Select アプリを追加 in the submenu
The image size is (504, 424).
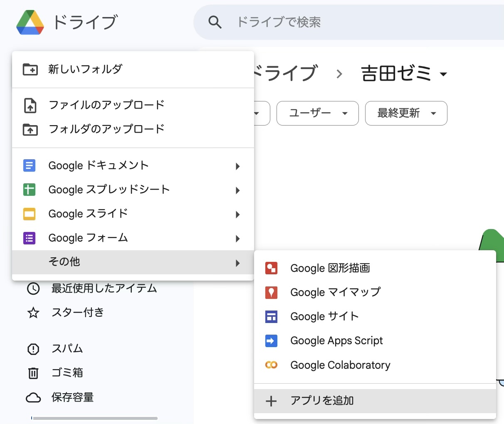tap(322, 401)
